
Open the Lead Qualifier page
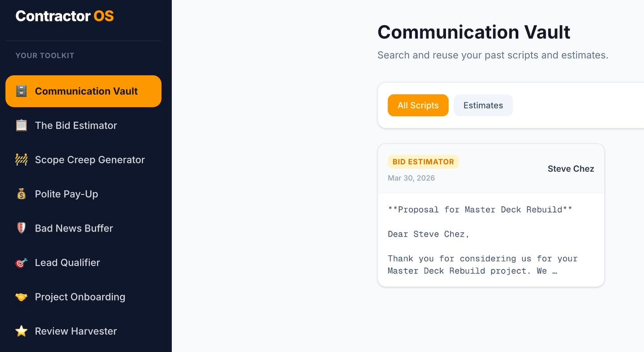(x=68, y=263)
